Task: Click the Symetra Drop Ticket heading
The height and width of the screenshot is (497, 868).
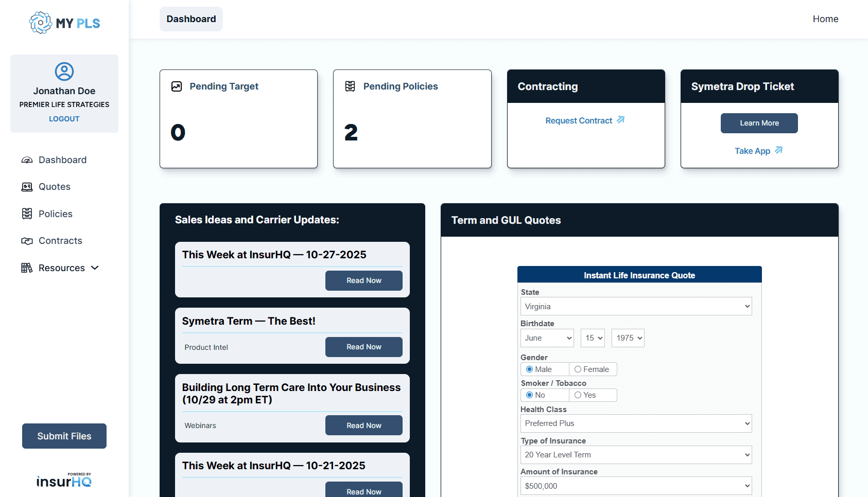Action: click(x=742, y=86)
